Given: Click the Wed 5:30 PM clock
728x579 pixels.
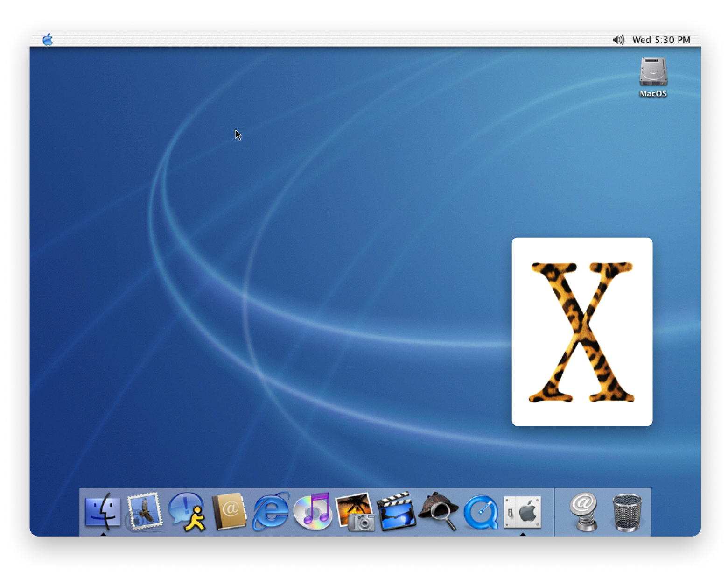Looking at the screenshot, I should pyautogui.click(x=661, y=40).
